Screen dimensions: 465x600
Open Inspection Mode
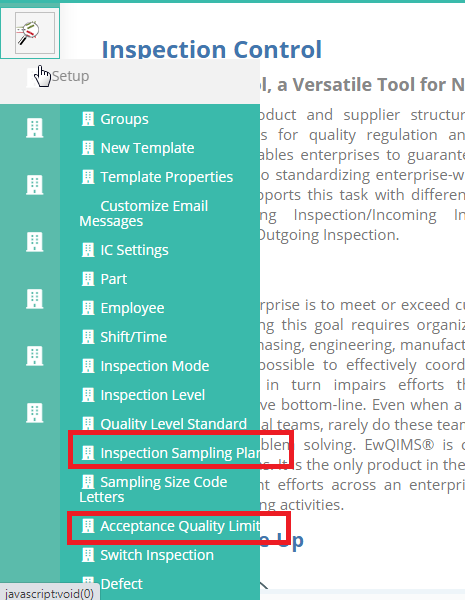pyautogui.click(x=155, y=366)
